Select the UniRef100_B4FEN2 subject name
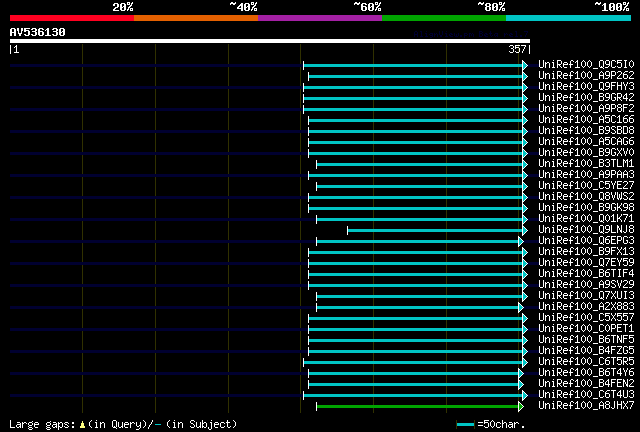This screenshot has height=432, width=640. pyautogui.click(x=586, y=384)
